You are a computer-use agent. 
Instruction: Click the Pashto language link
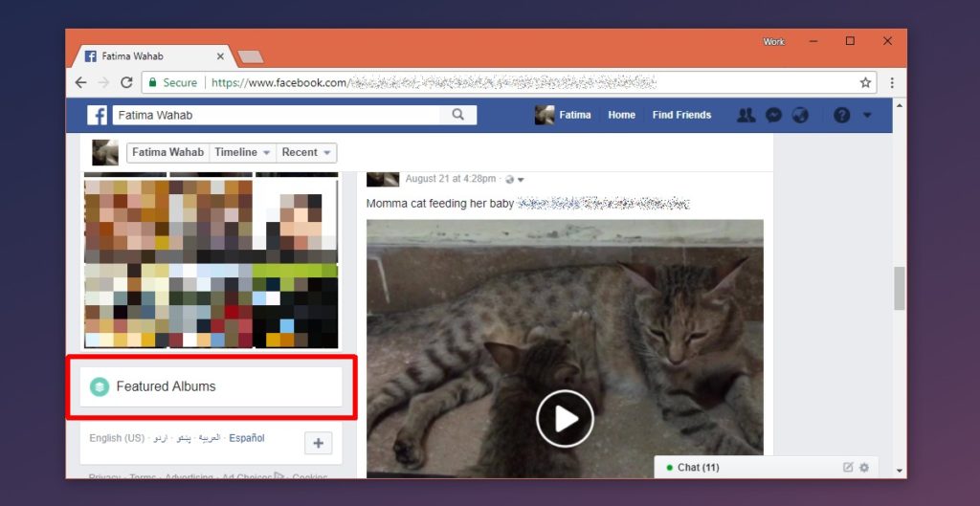[184, 438]
